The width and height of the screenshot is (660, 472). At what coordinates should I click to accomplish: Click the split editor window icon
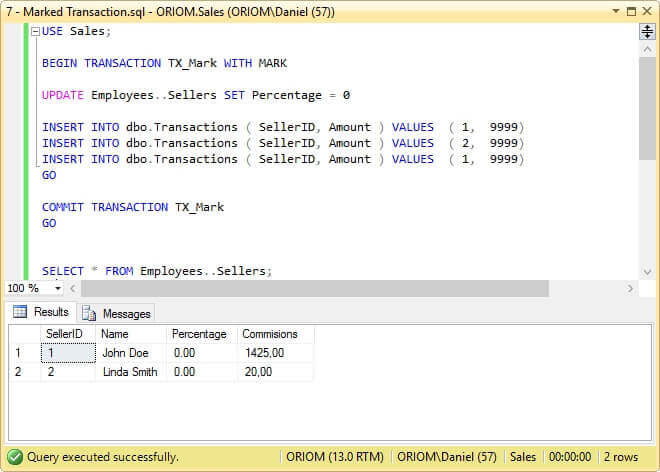pyautogui.click(x=647, y=32)
